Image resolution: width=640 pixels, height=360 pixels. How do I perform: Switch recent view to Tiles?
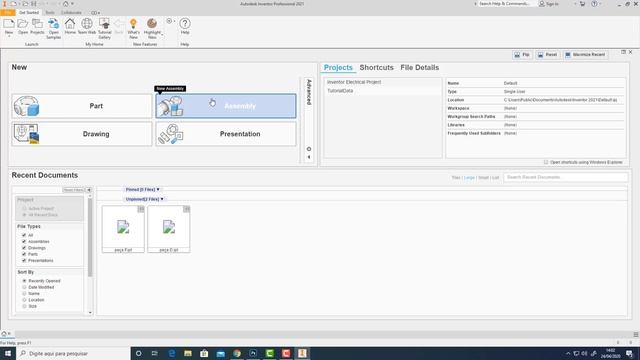tap(456, 178)
